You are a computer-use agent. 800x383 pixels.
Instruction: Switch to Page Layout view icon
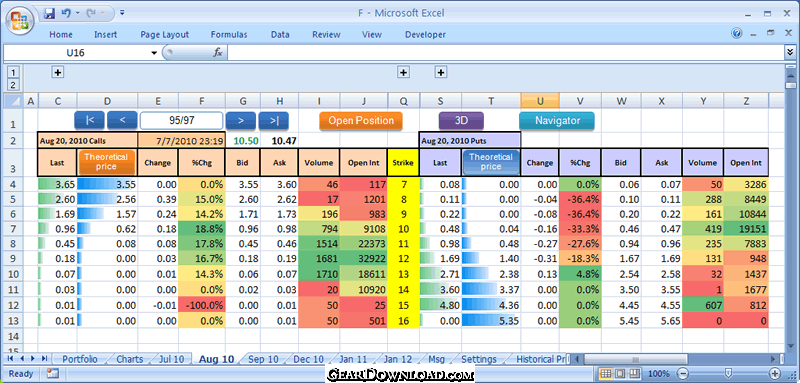coord(620,373)
